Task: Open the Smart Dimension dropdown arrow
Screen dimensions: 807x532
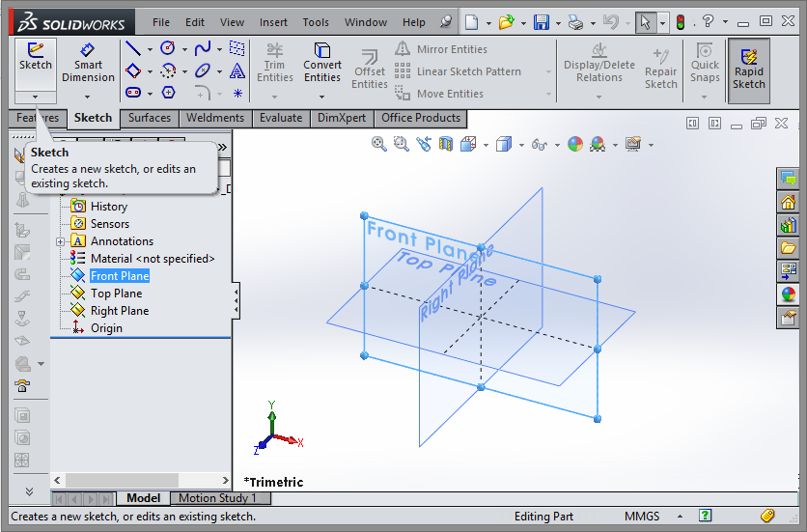Action: [88, 97]
